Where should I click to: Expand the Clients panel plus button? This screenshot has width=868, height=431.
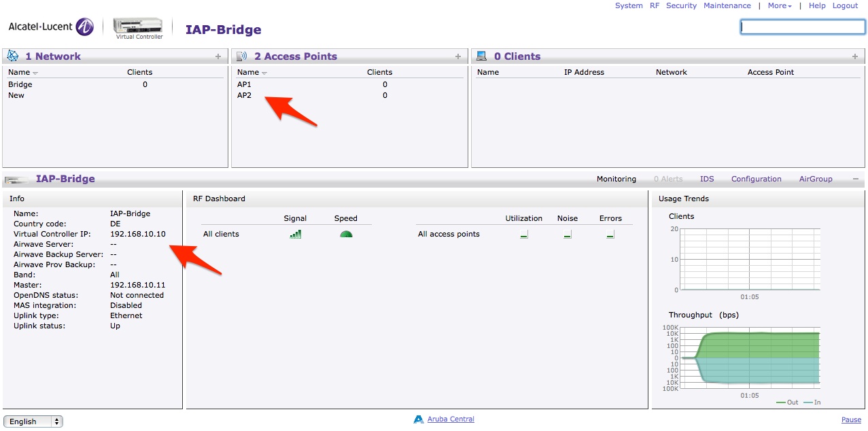tap(855, 56)
